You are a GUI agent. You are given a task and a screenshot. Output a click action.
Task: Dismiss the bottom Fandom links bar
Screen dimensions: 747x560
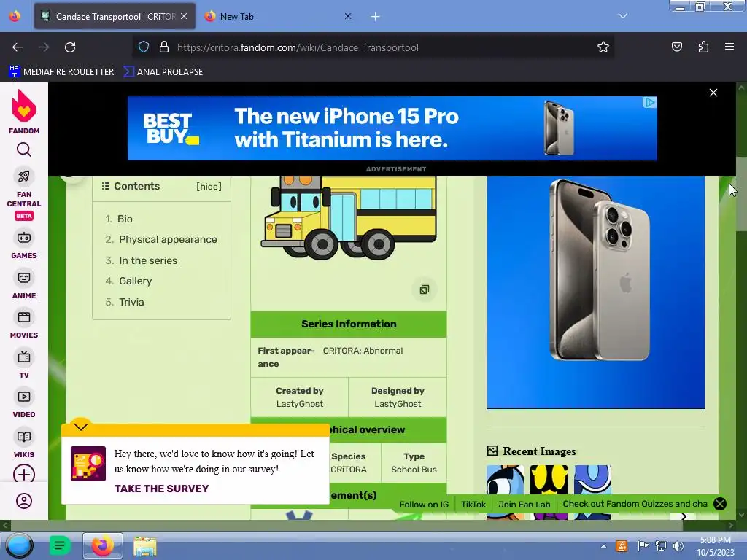[720, 504]
